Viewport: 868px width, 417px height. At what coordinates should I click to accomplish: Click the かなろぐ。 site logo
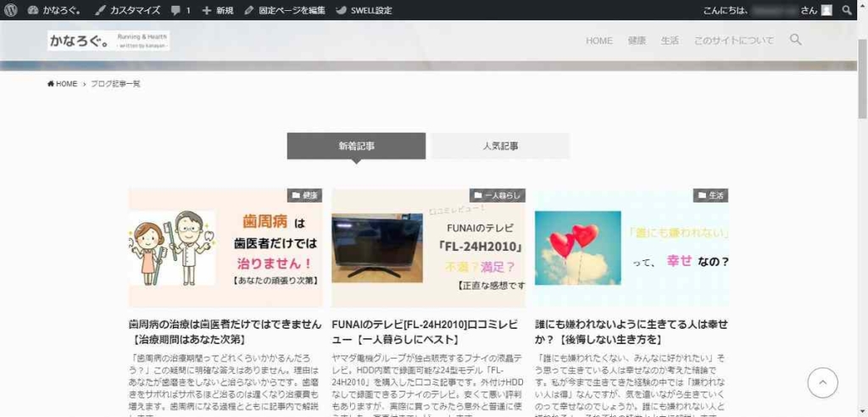point(108,41)
